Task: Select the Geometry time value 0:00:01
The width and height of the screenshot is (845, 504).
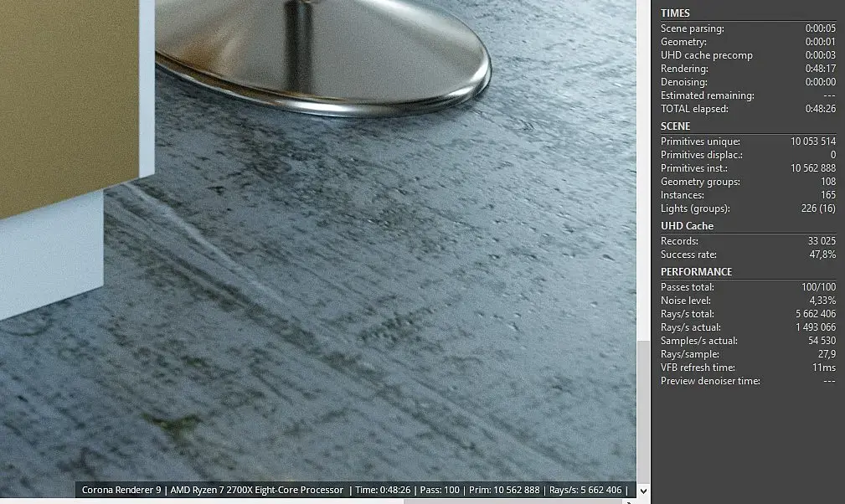Action: point(820,42)
